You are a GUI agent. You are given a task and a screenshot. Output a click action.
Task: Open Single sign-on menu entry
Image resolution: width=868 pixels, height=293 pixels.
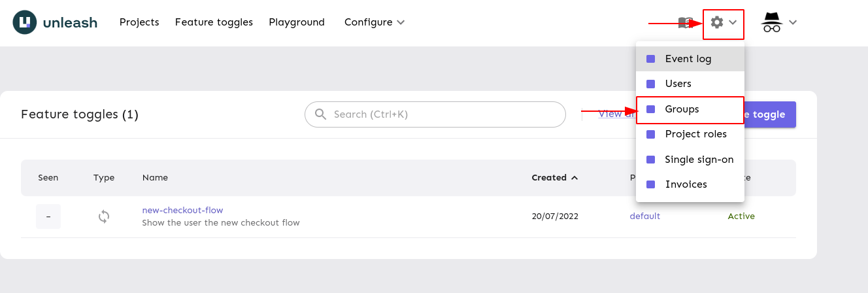[x=699, y=160]
